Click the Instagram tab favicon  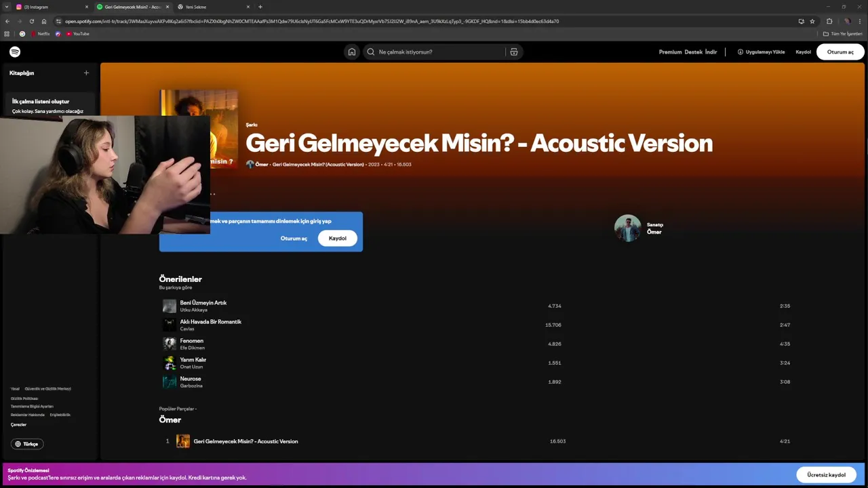pos(19,7)
